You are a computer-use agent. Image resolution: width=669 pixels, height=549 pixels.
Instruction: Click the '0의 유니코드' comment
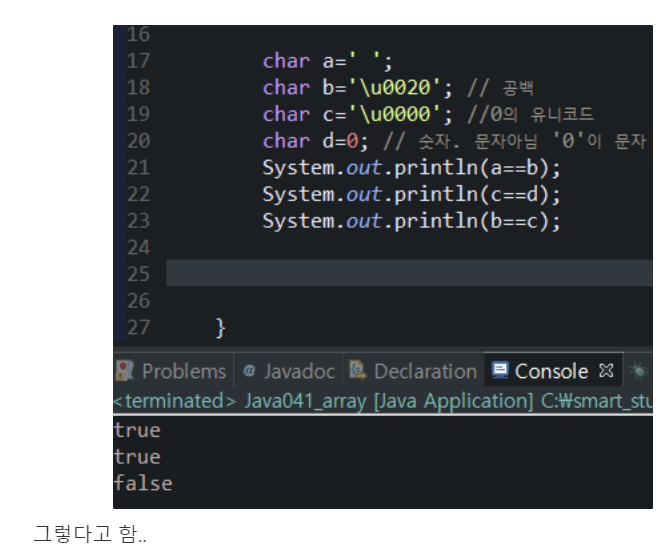pyautogui.click(x=541, y=114)
